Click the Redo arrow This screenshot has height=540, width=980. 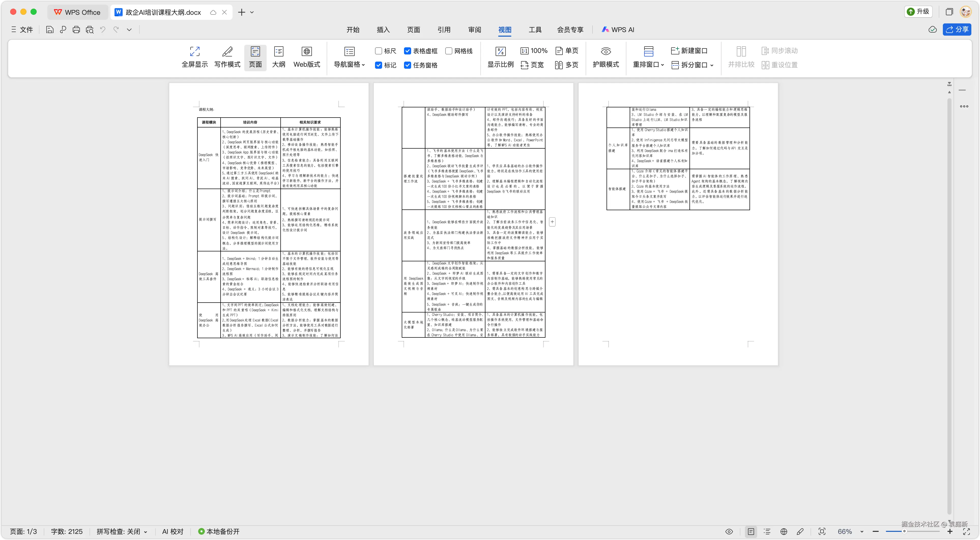116,30
